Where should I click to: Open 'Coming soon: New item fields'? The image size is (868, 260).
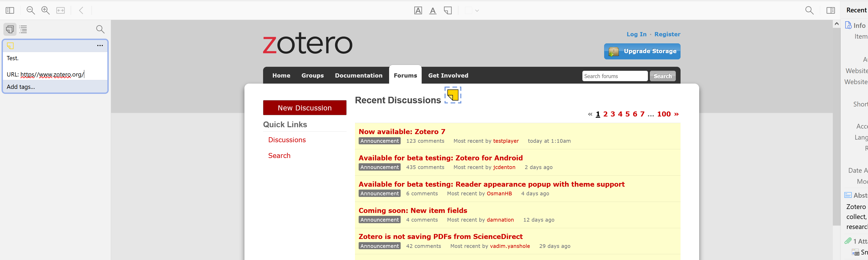coord(412,210)
